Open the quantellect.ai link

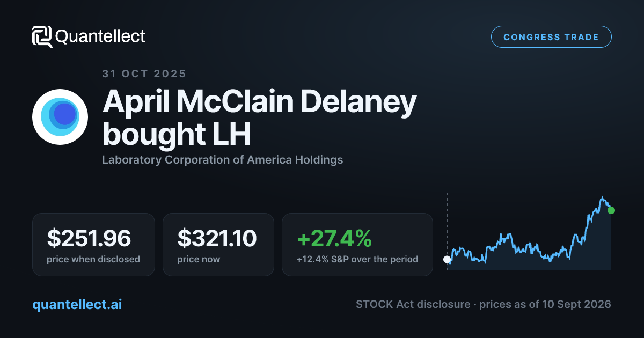click(x=77, y=304)
